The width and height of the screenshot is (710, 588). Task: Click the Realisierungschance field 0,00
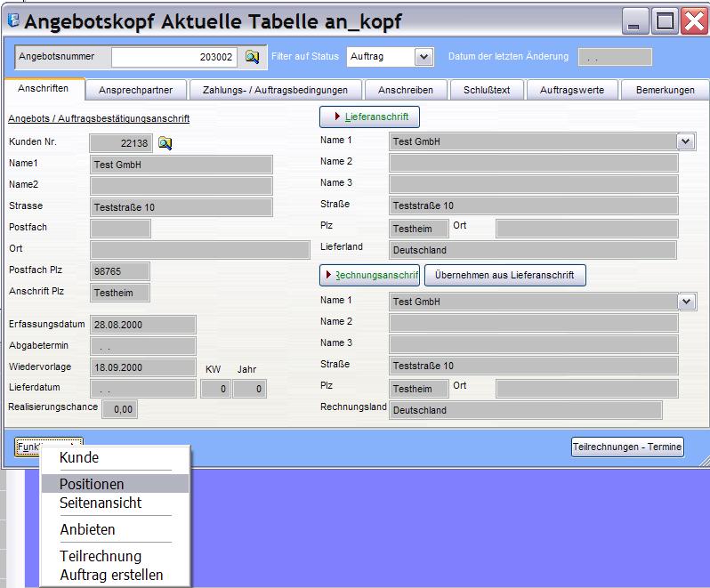120,409
